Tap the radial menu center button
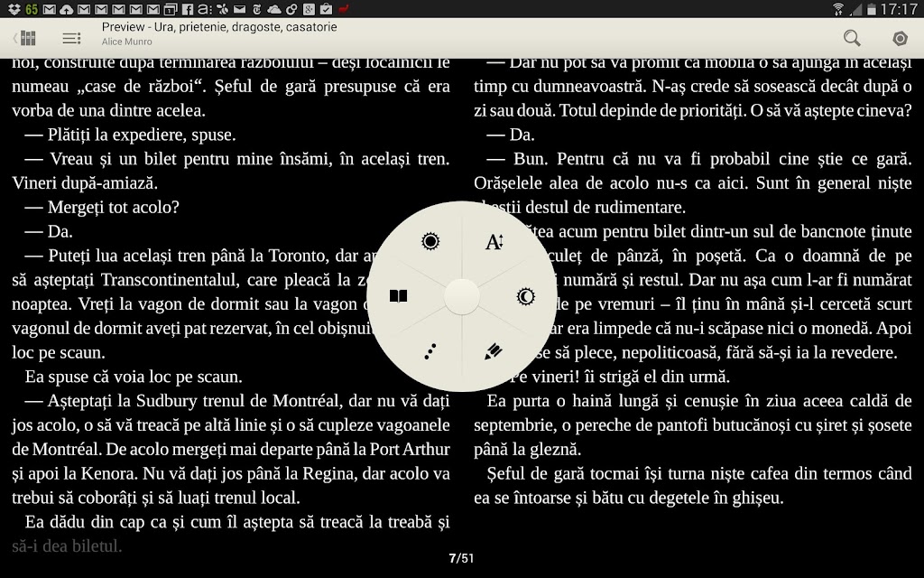 [x=462, y=296]
